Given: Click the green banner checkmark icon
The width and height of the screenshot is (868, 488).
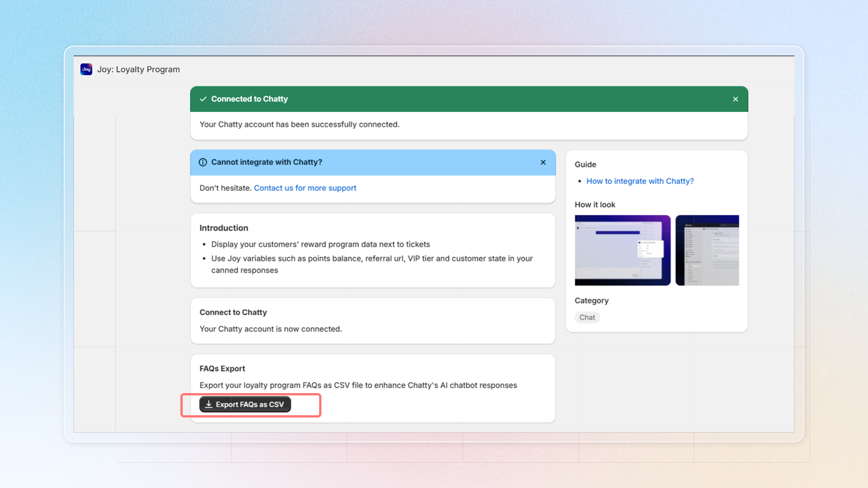Looking at the screenshot, I should tap(203, 99).
